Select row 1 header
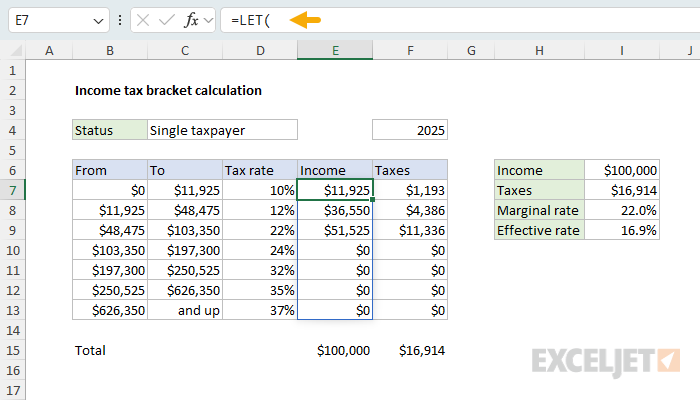Viewport: 700px width, 400px height. click(x=12, y=71)
